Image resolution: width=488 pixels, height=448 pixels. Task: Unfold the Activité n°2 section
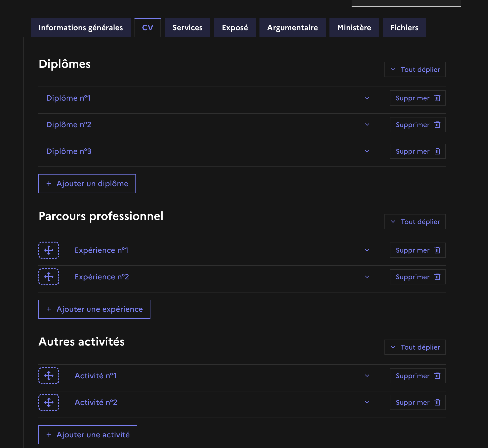367,402
